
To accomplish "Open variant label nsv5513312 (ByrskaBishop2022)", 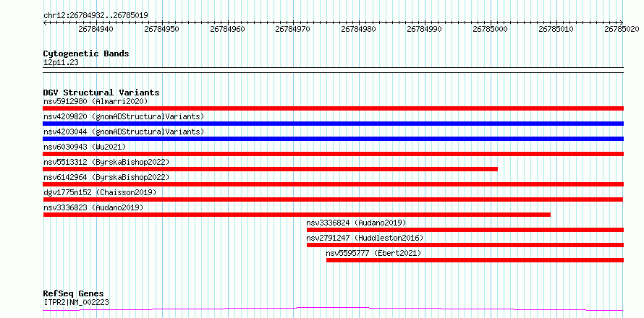I will pyautogui.click(x=106, y=162).
